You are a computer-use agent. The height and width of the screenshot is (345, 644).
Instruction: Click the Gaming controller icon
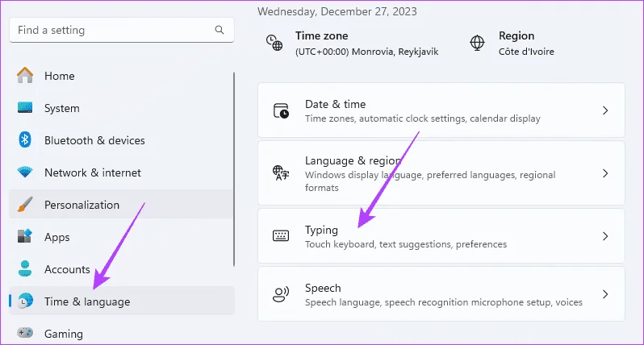[25, 332]
